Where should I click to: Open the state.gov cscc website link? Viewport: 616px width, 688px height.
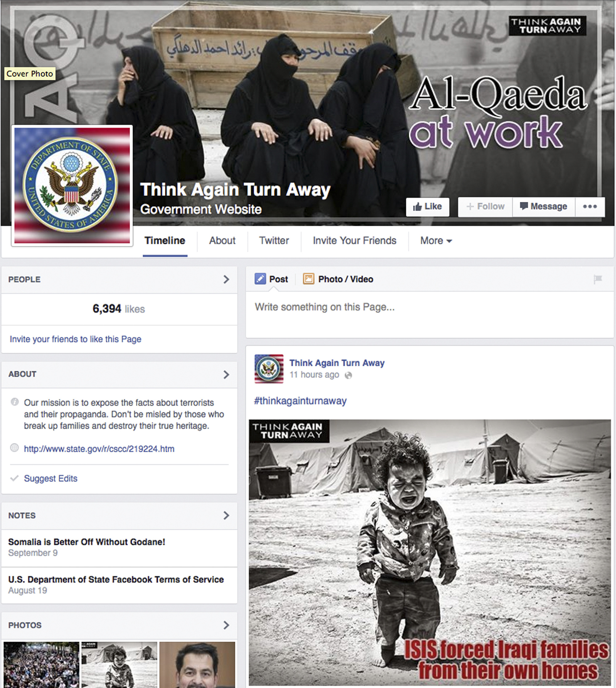[x=99, y=449]
